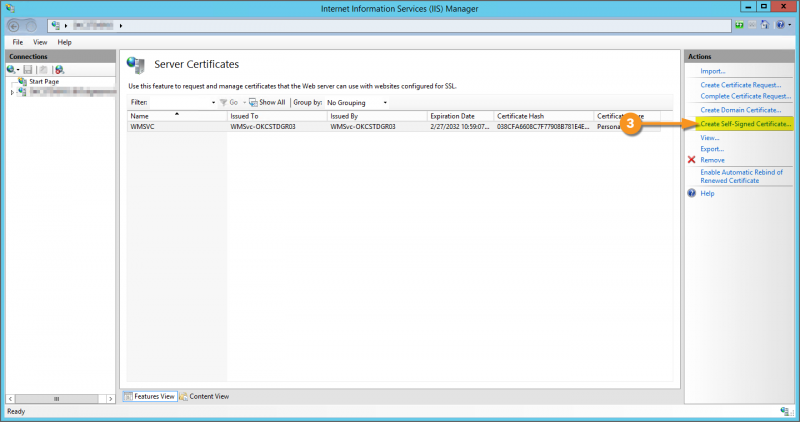
Task: Click the Delete Connection globe icon
Action: 59,69
